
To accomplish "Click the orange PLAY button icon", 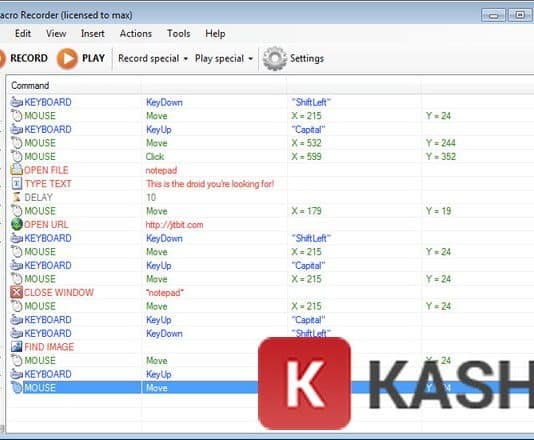I will coord(67,59).
